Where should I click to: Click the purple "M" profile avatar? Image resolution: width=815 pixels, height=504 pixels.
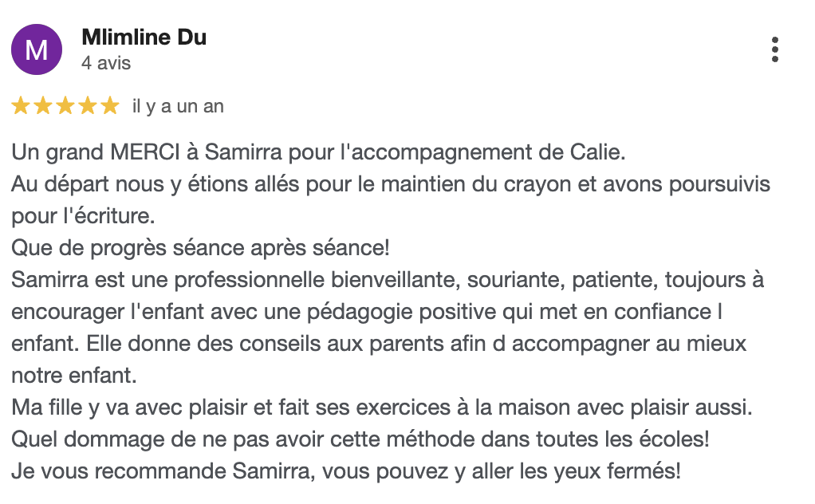36,49
